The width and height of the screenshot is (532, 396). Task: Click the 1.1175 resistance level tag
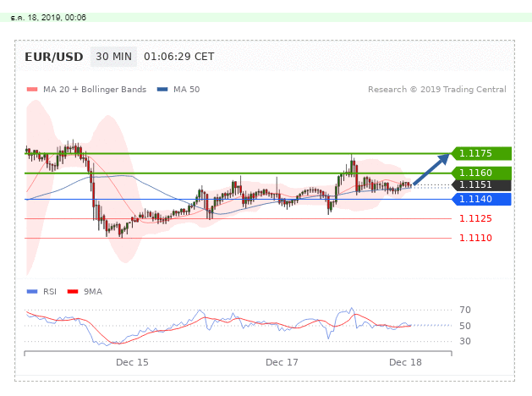(481, 153)
